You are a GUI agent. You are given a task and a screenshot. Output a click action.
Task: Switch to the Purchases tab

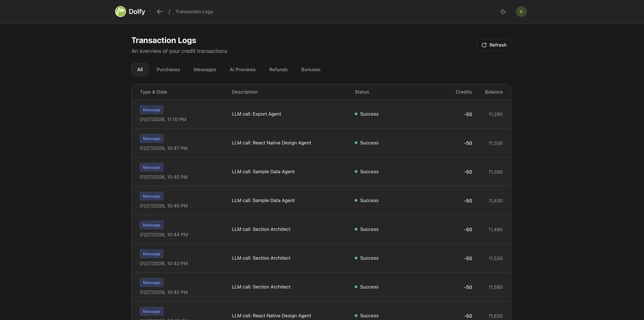tap(168, 69)
